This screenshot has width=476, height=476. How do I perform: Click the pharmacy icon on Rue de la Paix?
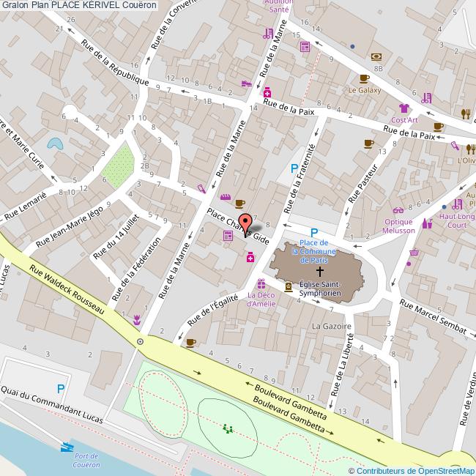pos(268,93)
